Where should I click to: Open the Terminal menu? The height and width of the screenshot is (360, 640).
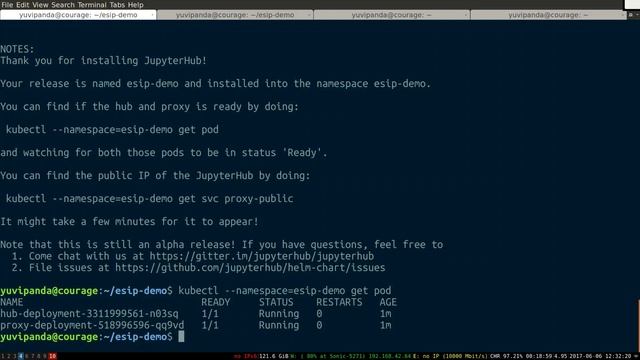[x=92, y=5]
